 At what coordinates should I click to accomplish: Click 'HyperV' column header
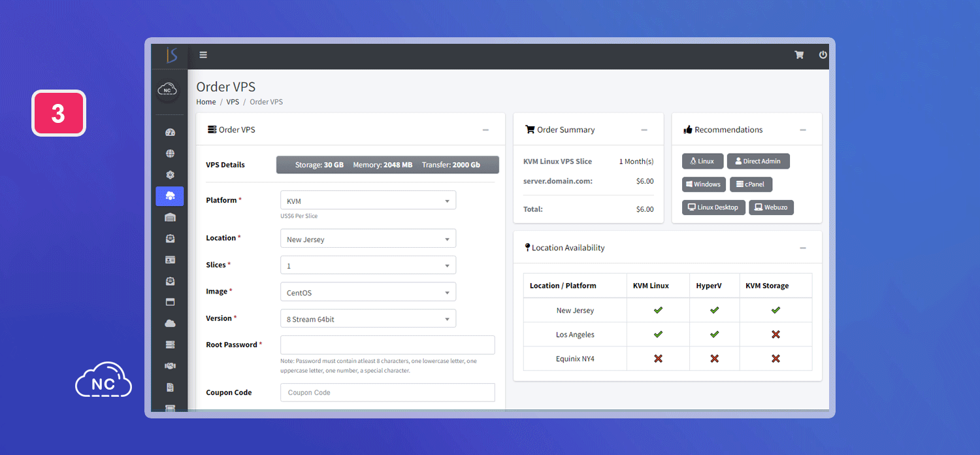coord(710,286)
